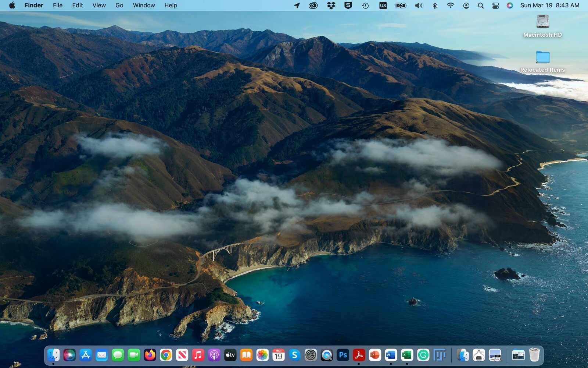Screen dimensions: 588x368
Task: Open Creative Cloud status menu icon
Action: 313,6
